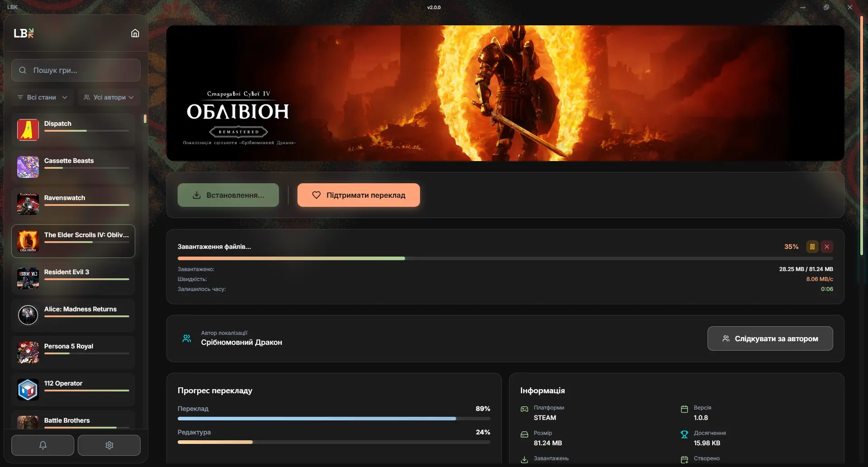Click the heart icon on Підтримати переклад

coord(316,195)
